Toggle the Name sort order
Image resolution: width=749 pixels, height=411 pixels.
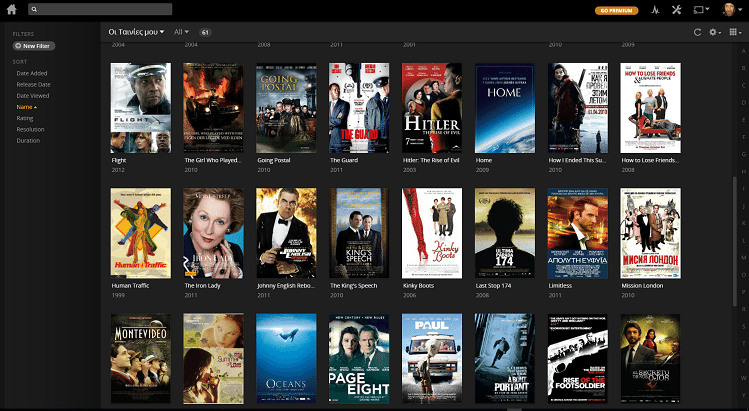pos(26,107)
